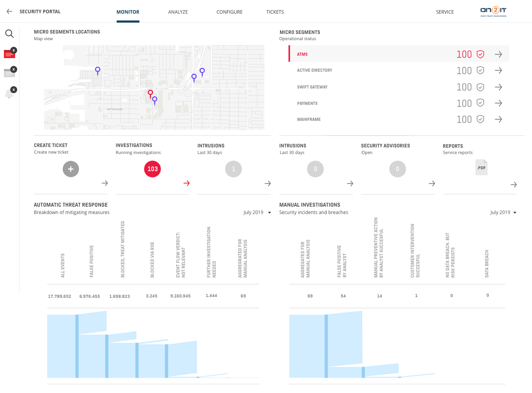Click the back arrow beside Security Portal
Viewport: 532px width, 393px height.
(x=9, y=12)
